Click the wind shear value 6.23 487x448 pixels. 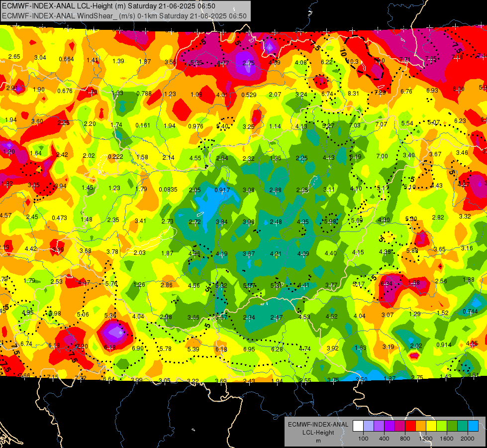click(460, 120)
